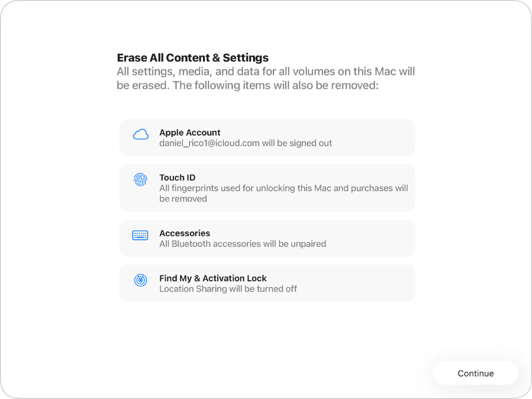532x399 pixels.
Task: Click the Find My & Activation Lock label
Action: tap(213, 278)
